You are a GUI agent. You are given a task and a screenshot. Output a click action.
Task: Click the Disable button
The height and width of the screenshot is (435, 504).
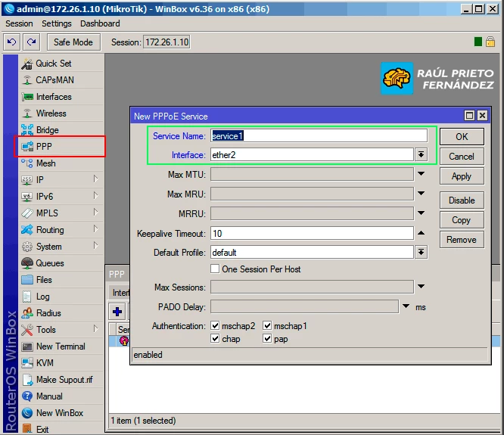click(x=462, y=200)
